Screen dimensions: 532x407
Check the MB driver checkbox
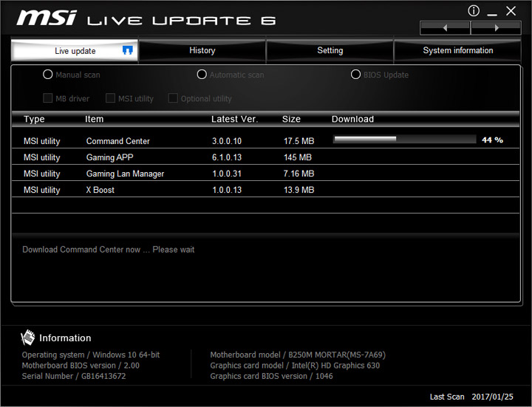48,98
